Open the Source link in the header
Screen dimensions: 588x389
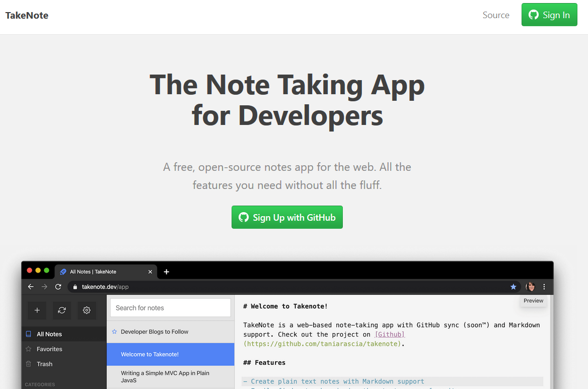[495, 15]
